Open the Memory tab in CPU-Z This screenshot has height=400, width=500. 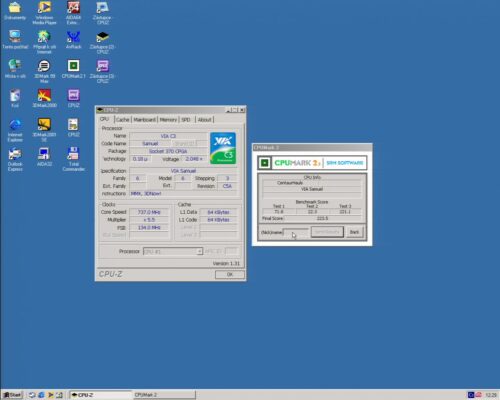[x=168, y=120]
